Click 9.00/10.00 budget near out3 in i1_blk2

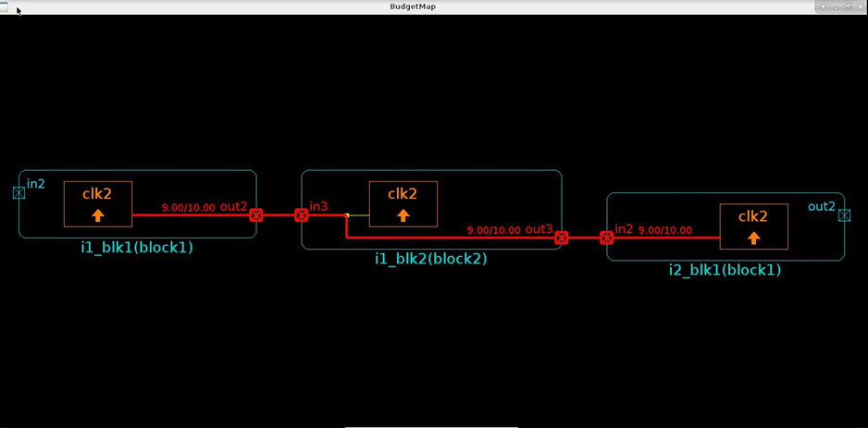[493, 230]
